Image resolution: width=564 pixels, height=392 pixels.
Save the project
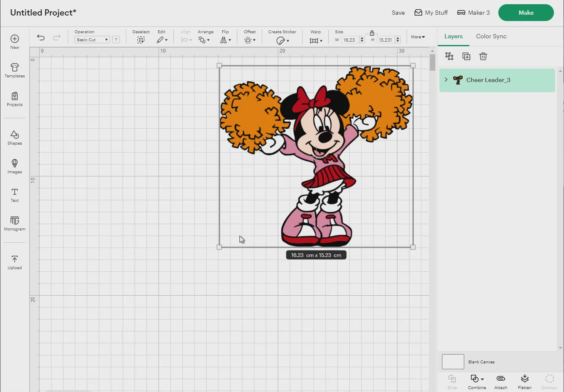coord(398,13)
